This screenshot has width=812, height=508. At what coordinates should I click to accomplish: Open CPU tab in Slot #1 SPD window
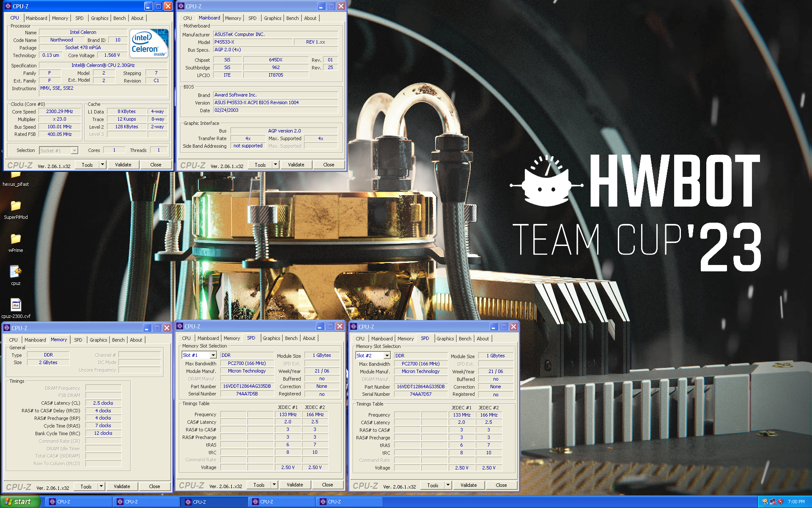[186, 338]
